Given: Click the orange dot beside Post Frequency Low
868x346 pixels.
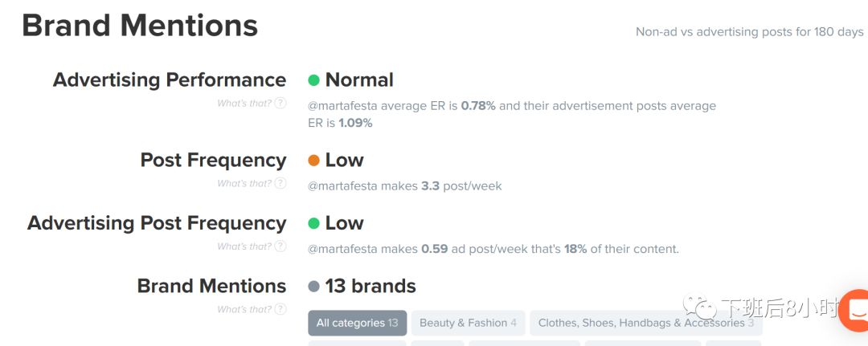Looking at the screenshot, I should coord(314,161).
